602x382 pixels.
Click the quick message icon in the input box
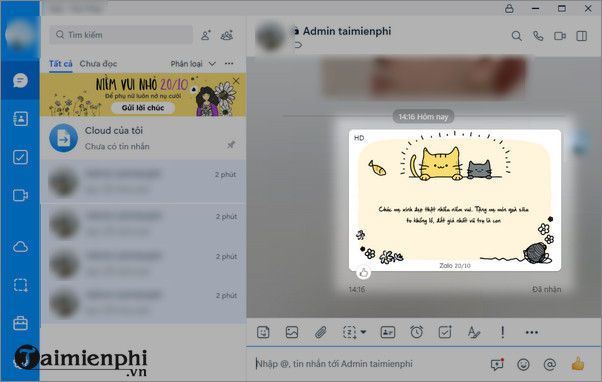pyautogui.click(x=497, y=364)
